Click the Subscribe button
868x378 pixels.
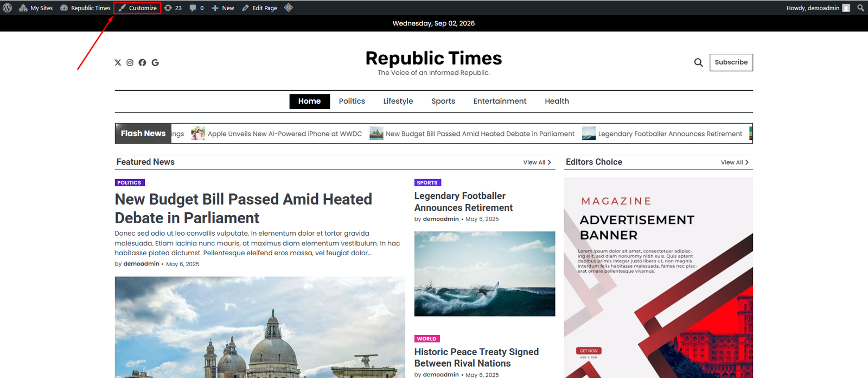[731, 62]
